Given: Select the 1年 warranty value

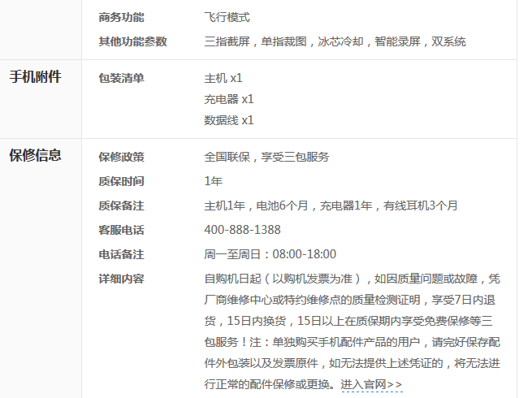Looking at the screenshot, I should click(214, 181).
